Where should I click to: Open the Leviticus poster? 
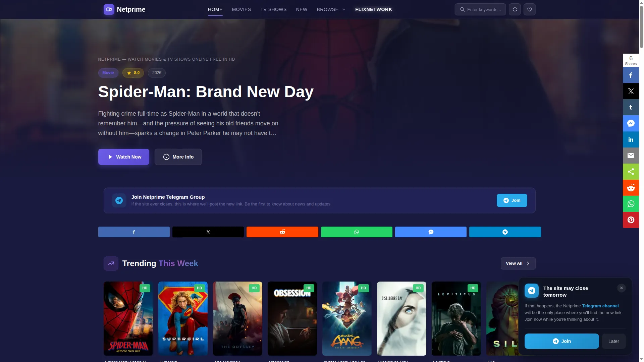[456, 318]
